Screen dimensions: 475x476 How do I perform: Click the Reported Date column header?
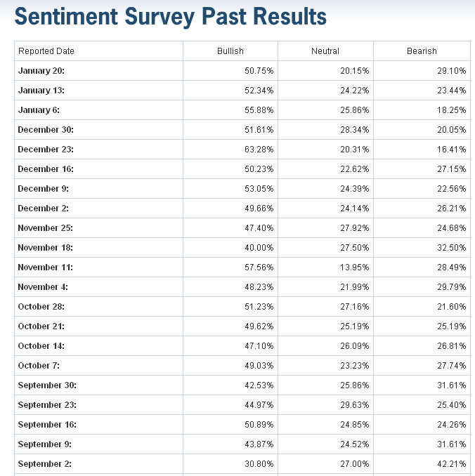coord(46,51)
